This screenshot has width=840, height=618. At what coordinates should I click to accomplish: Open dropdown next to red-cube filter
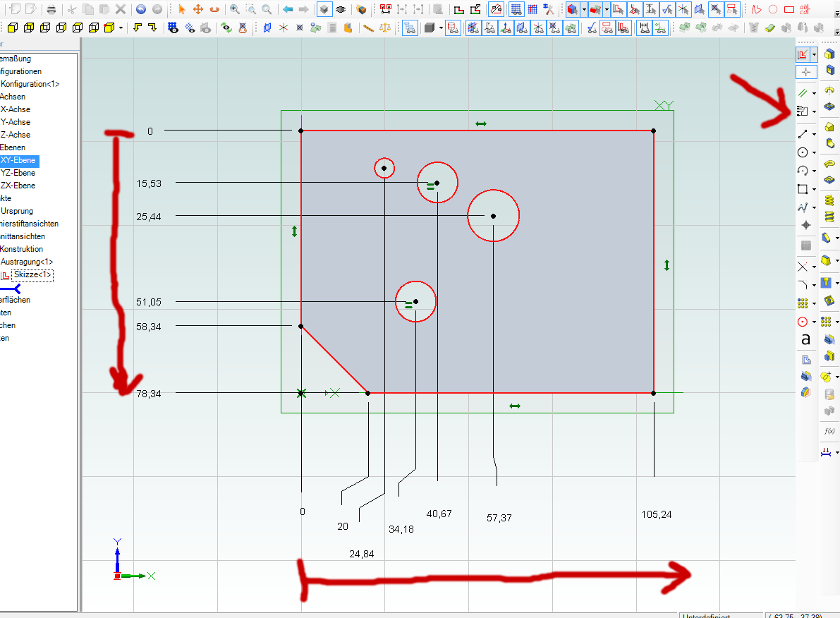pyautogui.click(x=584, y=9)
